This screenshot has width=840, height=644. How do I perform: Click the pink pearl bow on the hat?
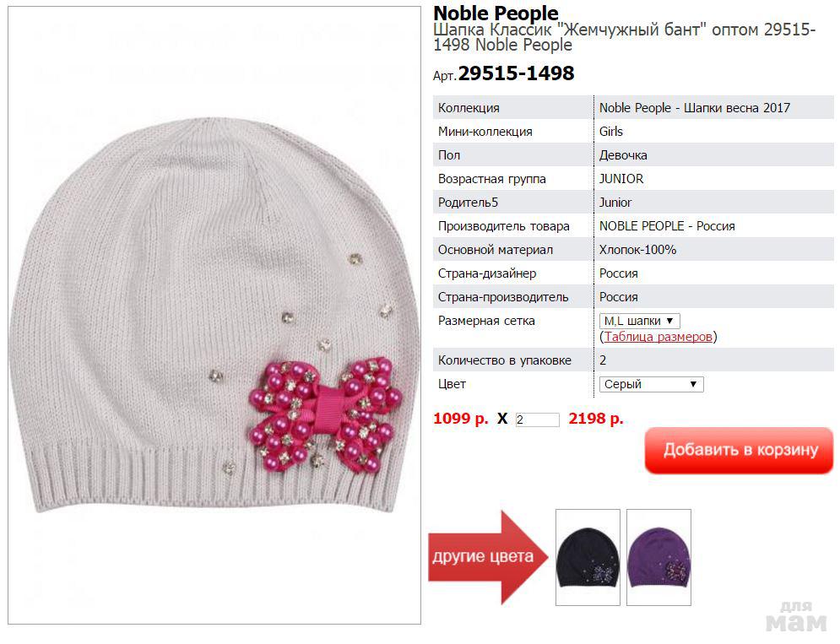coord(320,411)
